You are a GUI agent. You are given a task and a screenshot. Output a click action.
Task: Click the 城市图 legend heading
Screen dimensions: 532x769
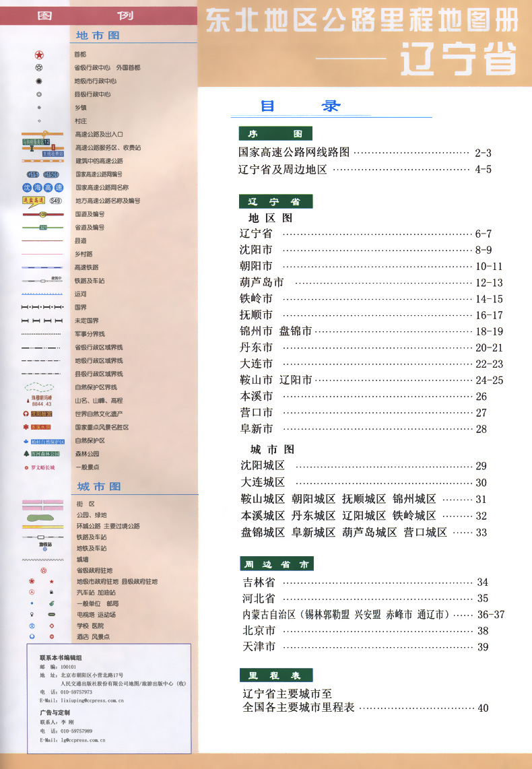click(x=99, y=486)
